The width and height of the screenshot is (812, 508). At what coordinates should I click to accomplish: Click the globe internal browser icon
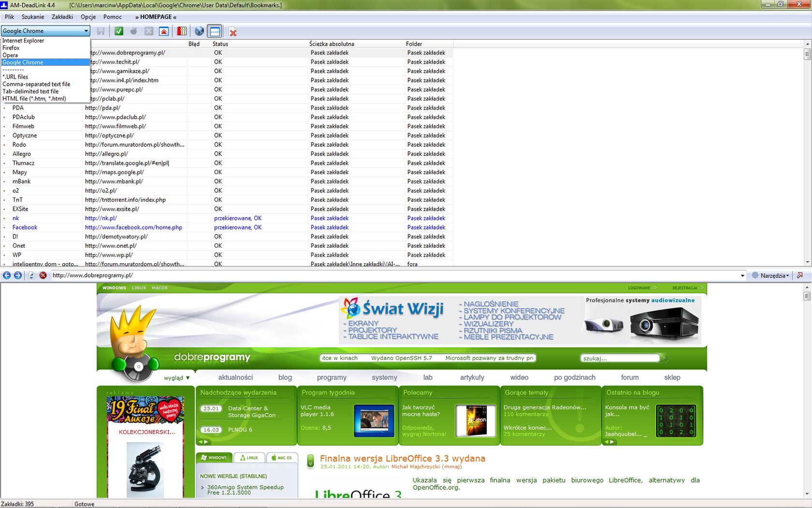(x=199, y=31)
